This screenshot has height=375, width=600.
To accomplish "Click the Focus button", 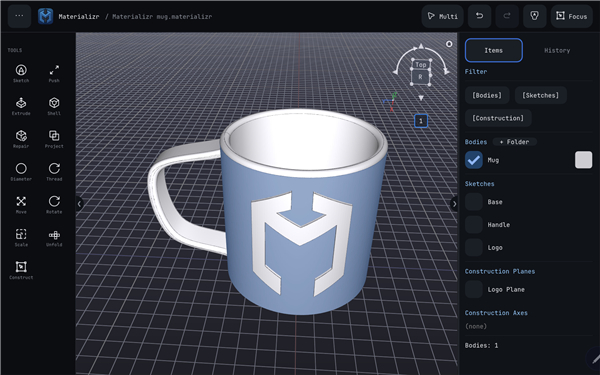I will (571, 16).
